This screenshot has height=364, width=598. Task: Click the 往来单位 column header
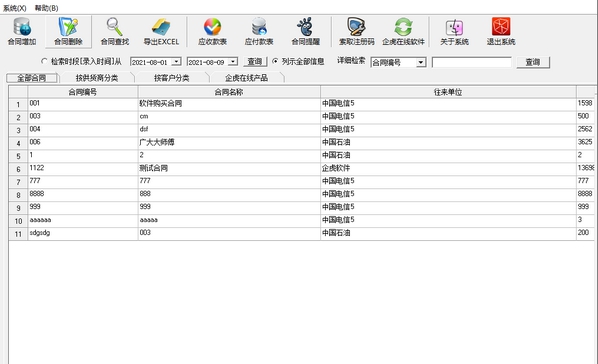pos(448,92)
